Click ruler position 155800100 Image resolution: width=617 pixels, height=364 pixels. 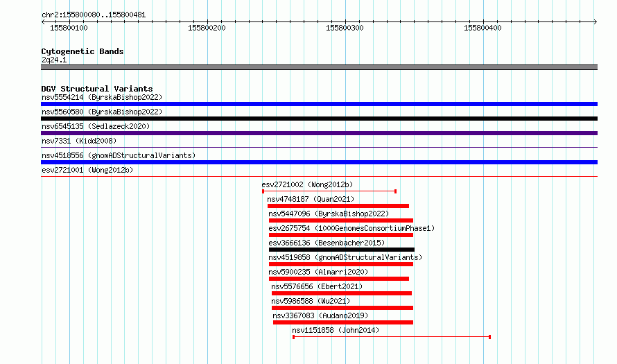69,28
